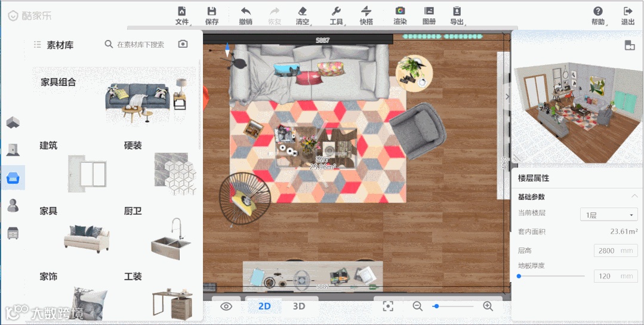Adjust the canvas zoom slider

pyautogui.click(x=452, y=306)
